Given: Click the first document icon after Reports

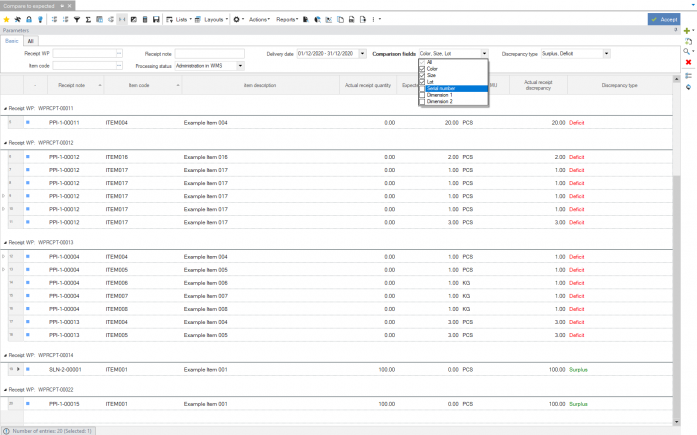Looking at the screenshot, I should coord(306,20).
